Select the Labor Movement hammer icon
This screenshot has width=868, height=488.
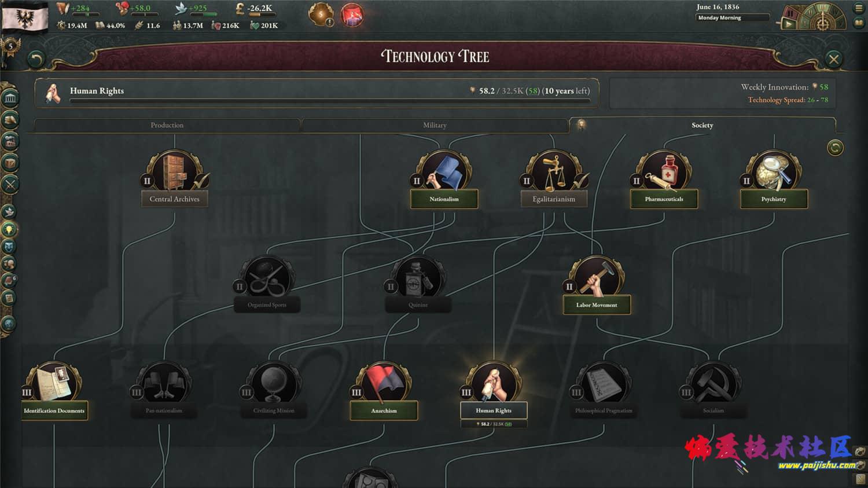click(597, 277)
